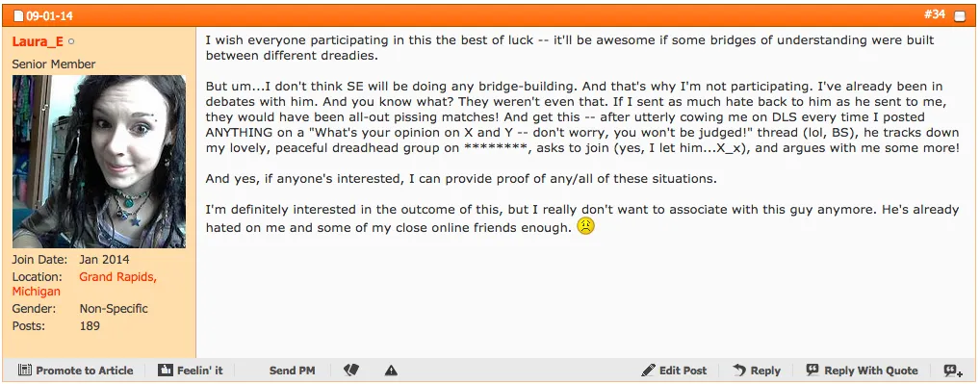The image size is (980, 384).
Task: Click the Promote to Article icon
Action: (24, 371)
